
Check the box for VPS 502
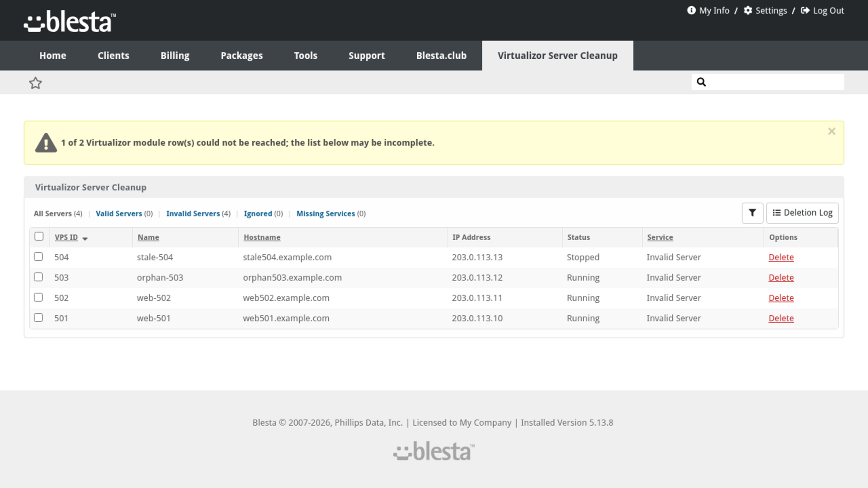pyautogui.click(x=38, y=297)
